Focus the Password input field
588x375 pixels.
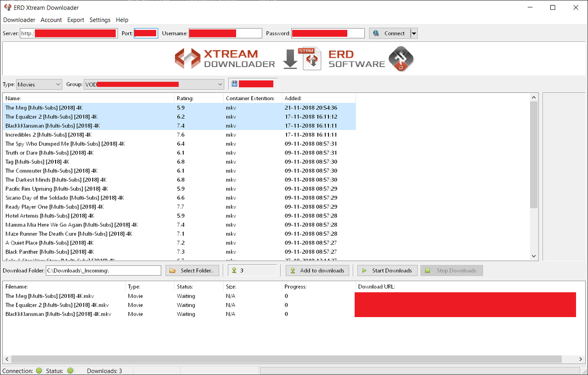328,33
